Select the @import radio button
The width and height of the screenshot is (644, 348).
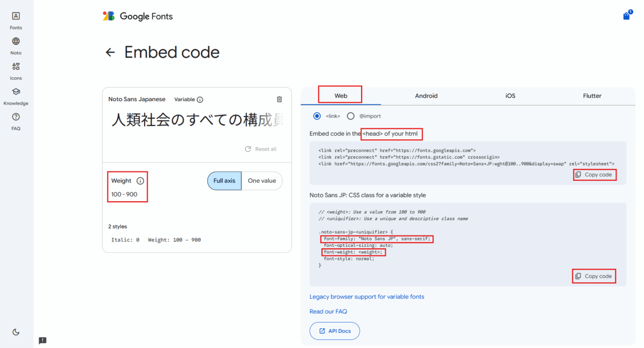pos(351,116)
